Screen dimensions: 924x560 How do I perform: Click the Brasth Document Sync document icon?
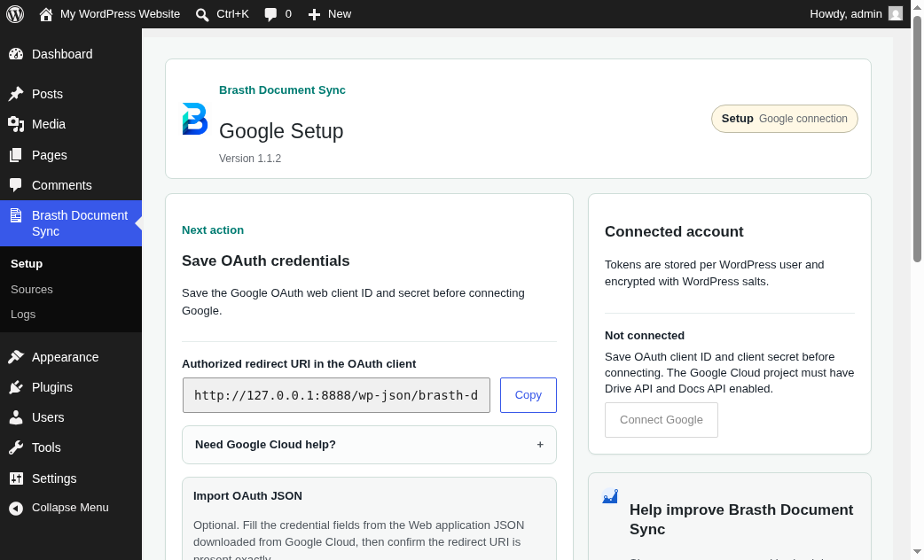tap(16, 215)
